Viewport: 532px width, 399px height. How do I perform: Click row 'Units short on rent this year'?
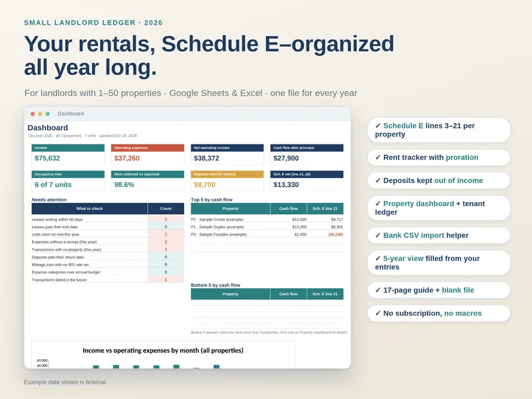[108, 235]
